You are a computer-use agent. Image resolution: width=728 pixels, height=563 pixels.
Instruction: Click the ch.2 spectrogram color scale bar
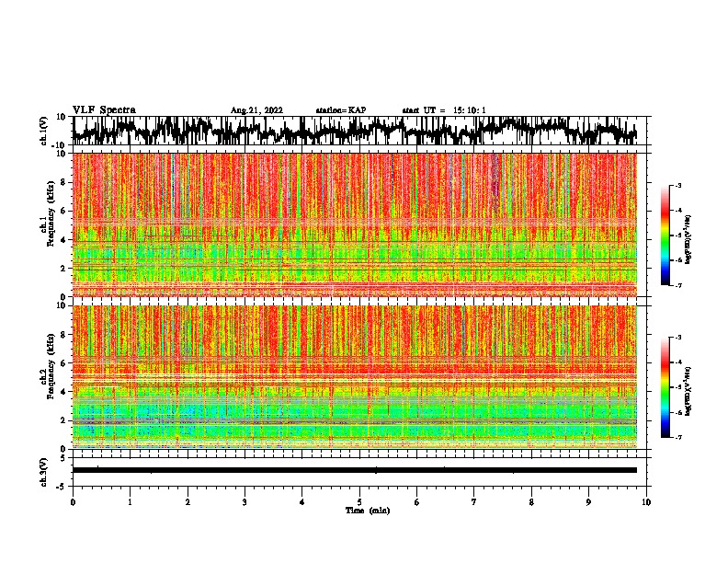665,387
